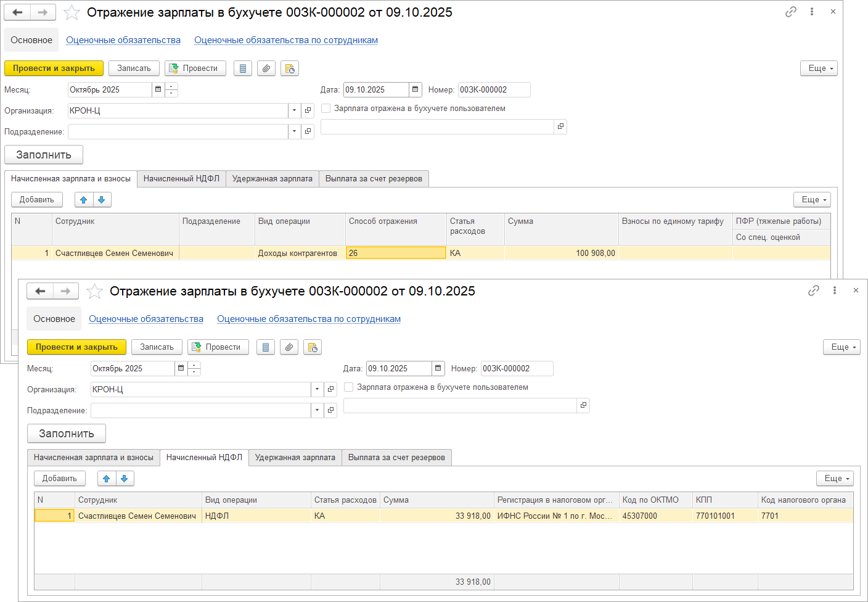Tick 'Зарплата отражена в бухучете пользователем' in the lower window
Screen dimensions: 868x602
click(349, 387)
